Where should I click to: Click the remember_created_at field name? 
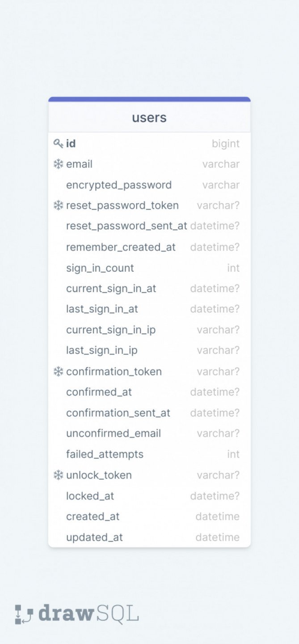[121, 247]
